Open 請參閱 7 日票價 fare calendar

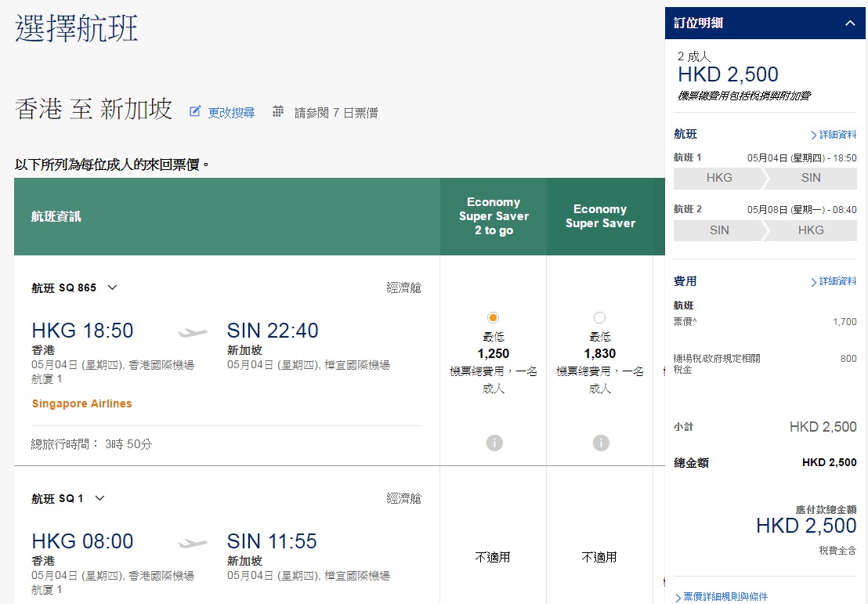pyautogui.click(x=336, y=113)
